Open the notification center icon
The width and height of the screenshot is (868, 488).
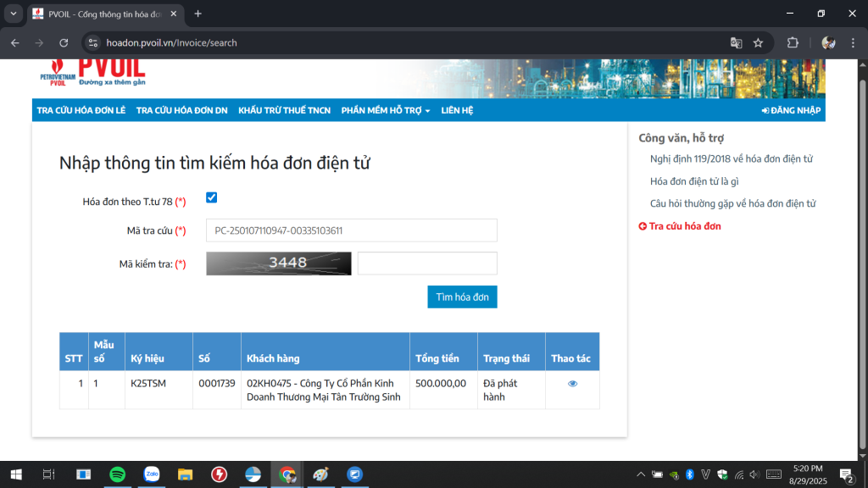tap(847, 475)
